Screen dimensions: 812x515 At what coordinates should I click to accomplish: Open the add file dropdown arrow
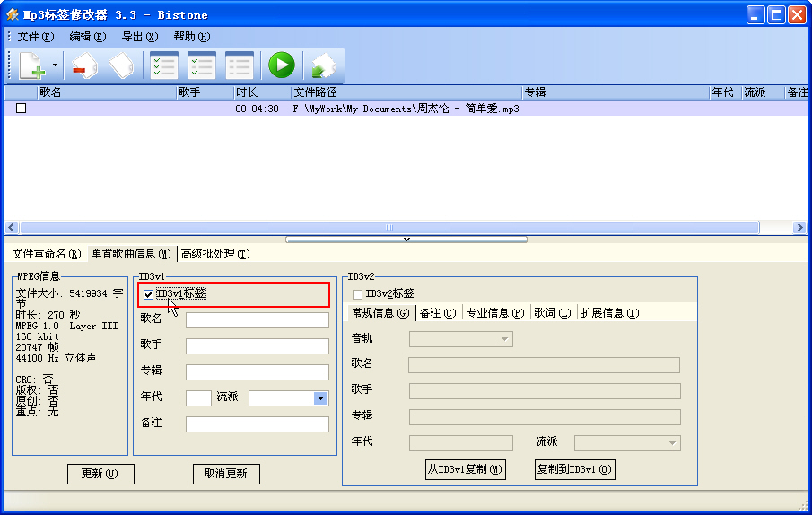(x=55, y=65)
